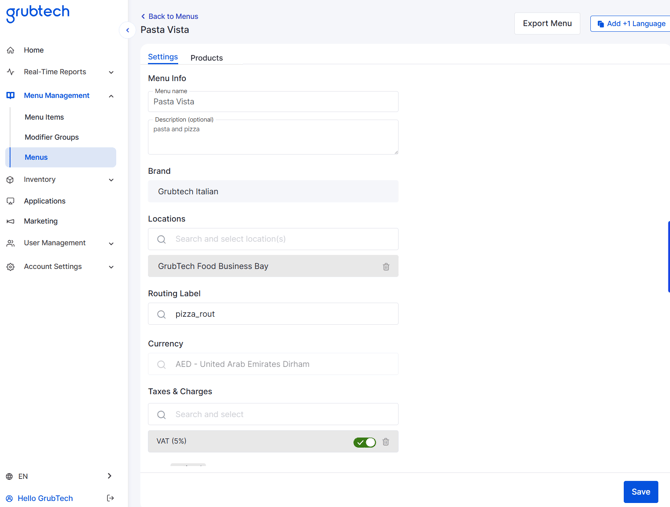The image size is (670, 507).
Task: Expand the Real-Time Reports submenu chevron
Action: (111, 72)
